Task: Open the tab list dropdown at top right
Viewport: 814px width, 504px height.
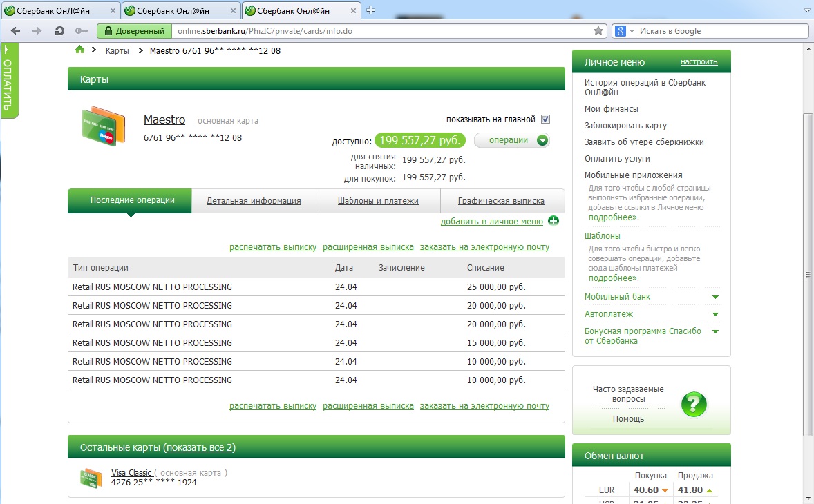Action: click(x=806, y=10)
